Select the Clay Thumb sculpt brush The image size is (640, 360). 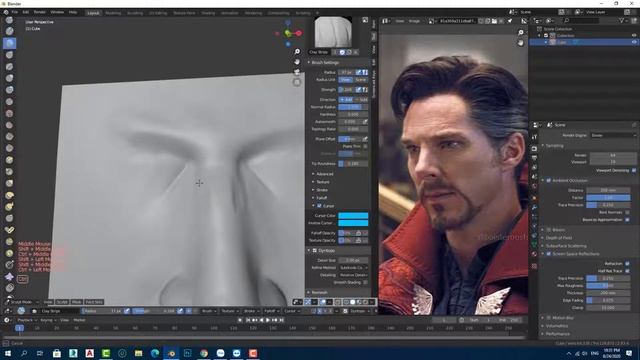[9, 55]
